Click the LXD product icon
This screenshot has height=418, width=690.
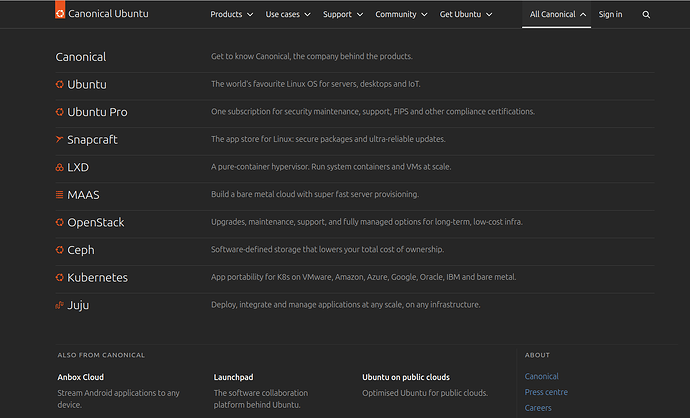pos(60,167)
